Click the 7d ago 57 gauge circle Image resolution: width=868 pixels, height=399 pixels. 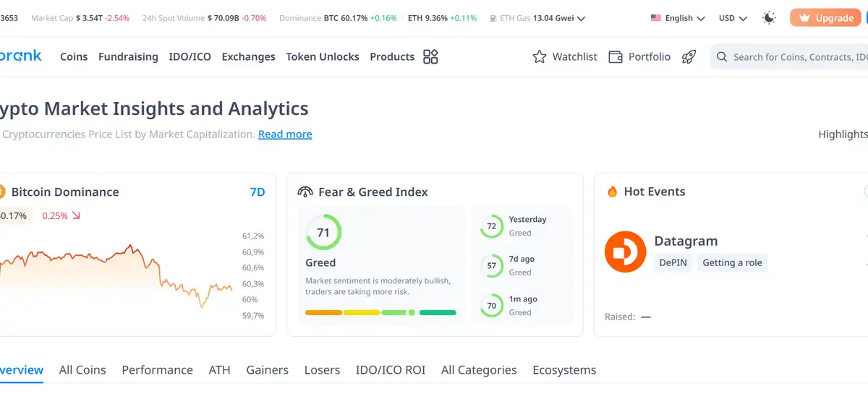coord(492,266)
